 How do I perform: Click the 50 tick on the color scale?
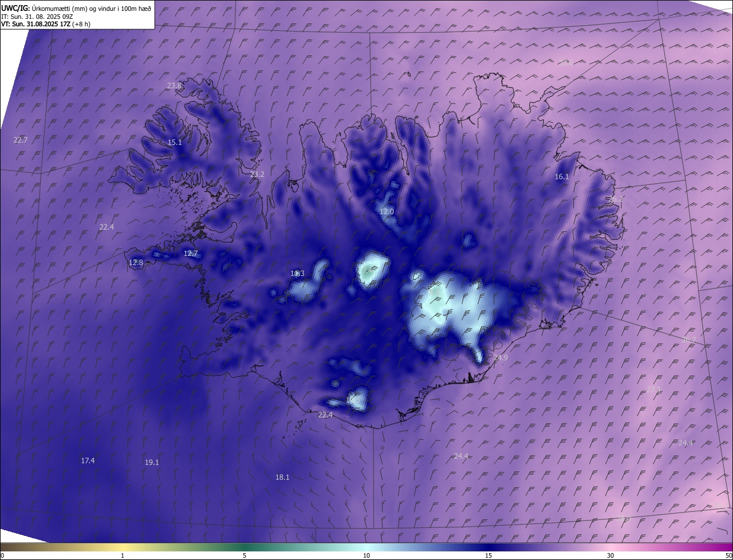(728, 555)
